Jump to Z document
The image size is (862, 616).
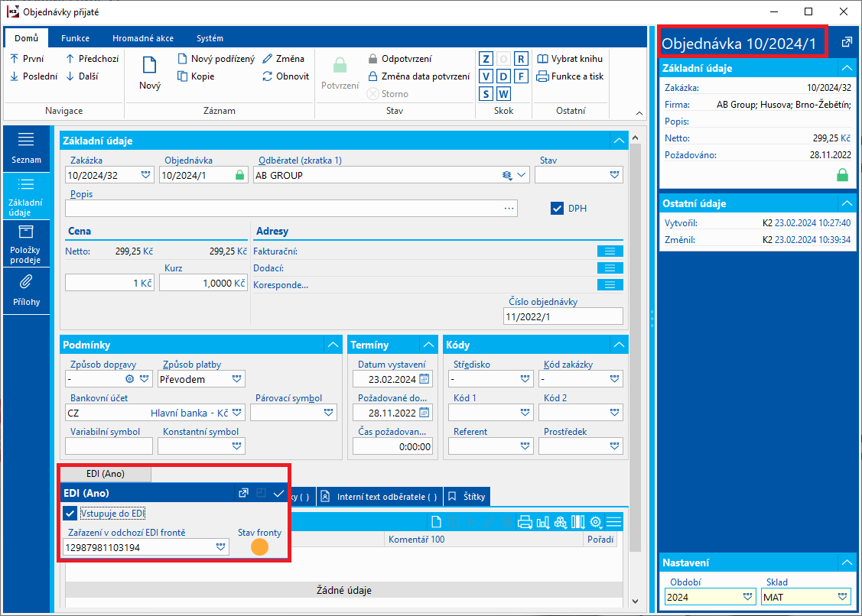click(486, 59)
